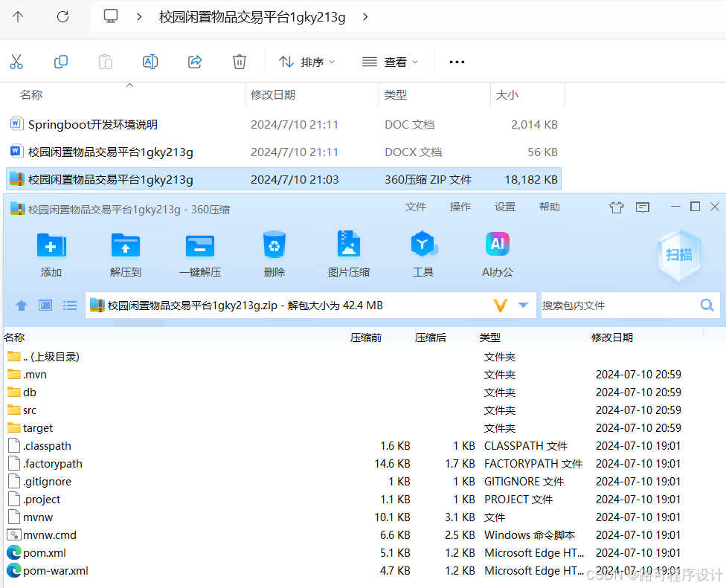Sort Explorer list by 类型 column
The height and width of the screenshot is (588, 726).
pyautogui.click(x=396, y=95)
